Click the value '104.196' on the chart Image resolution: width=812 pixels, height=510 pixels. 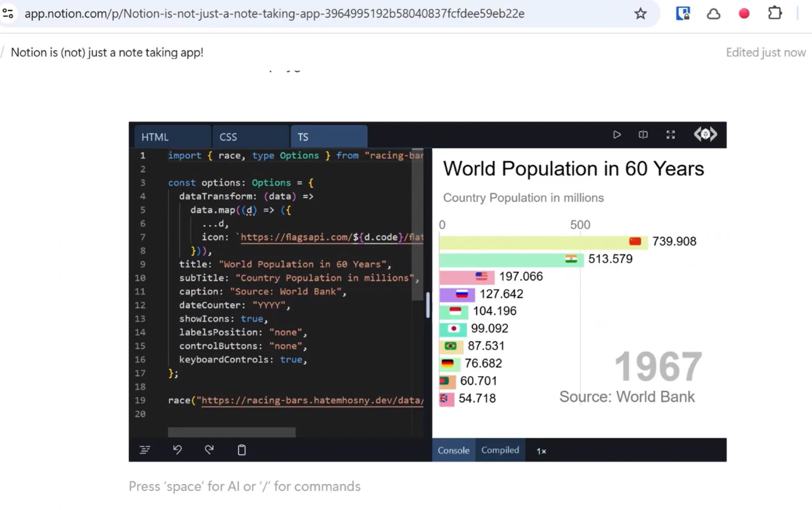[495, 311]
